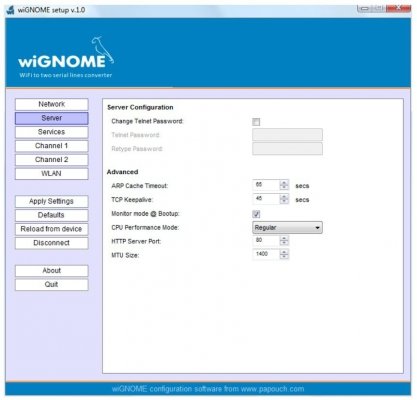Click the ARP Cache Timeout value field
Screen dimensions: 417x400
tap(266, 185)
